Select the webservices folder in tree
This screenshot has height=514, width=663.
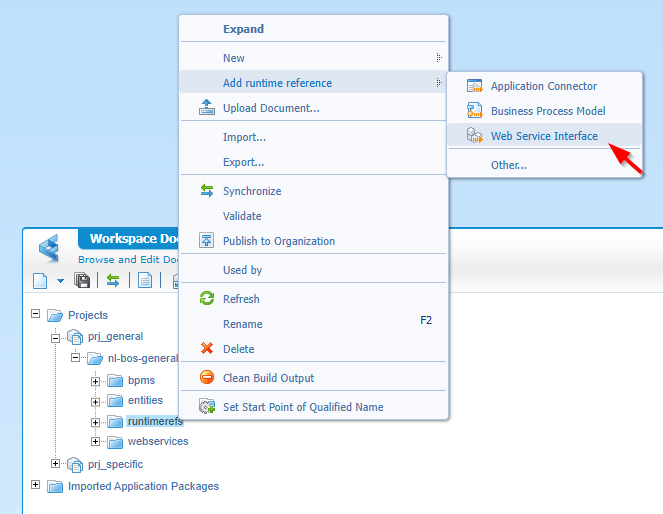[x=157, y=441]
